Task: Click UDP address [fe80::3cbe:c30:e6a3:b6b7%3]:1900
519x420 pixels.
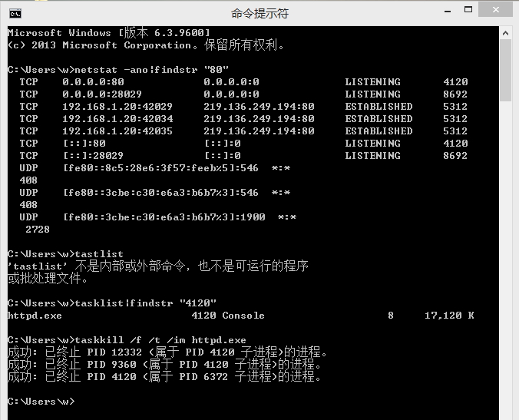Action: tap(164, 217)
